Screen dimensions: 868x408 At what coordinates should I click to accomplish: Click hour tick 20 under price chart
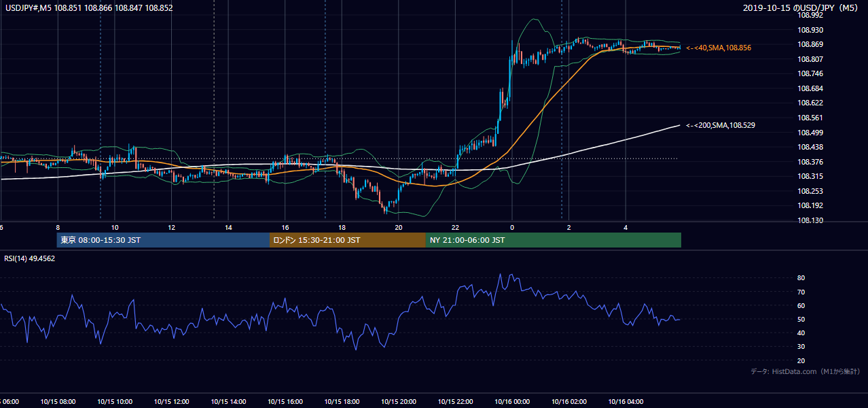click(399, 228)
